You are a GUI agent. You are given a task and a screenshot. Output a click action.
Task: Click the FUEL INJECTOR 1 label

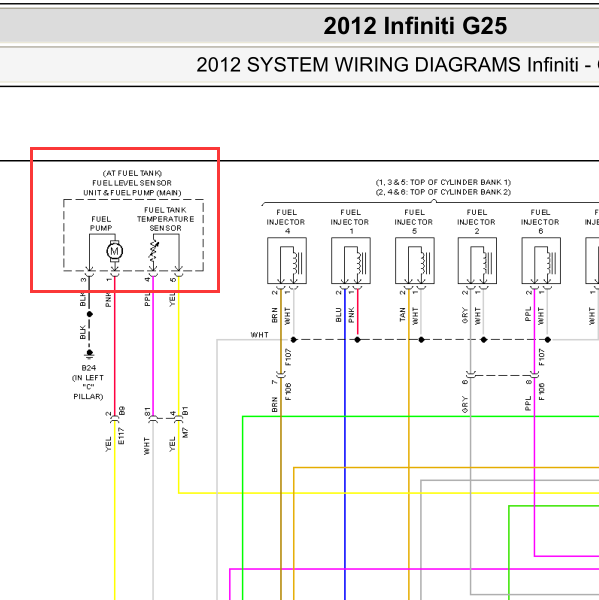(350, 222)
